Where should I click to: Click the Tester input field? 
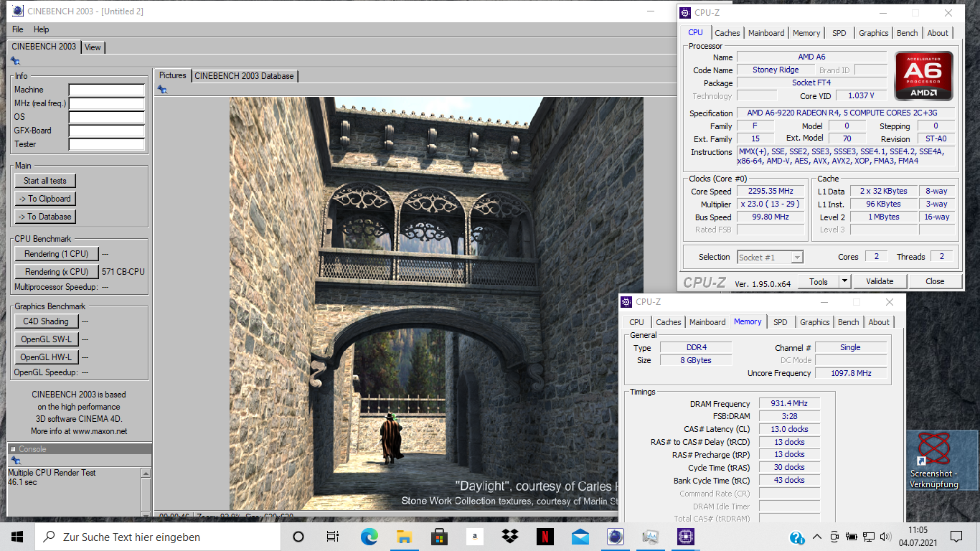107,144
